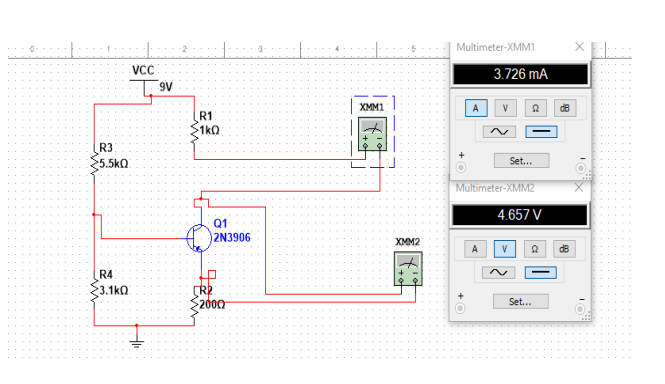Select the XMM1 label on schematic
This screenshot has width=665, height=384.
pos(372,107)
